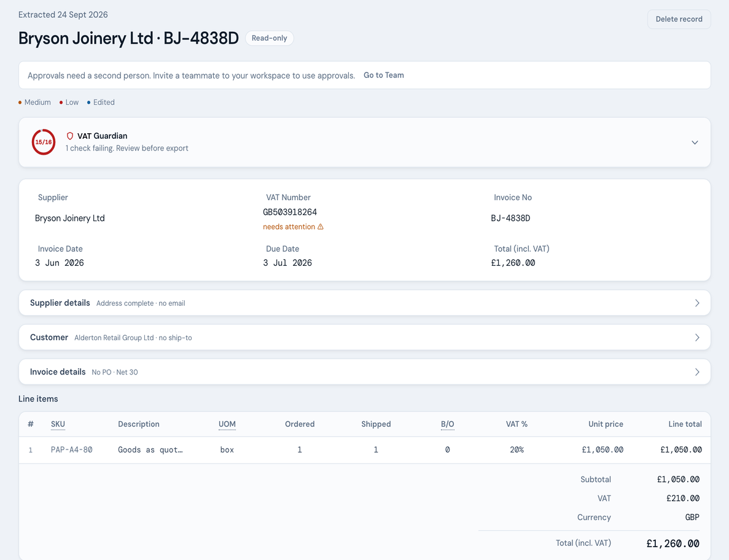Click the Line total column header
This screenshot has width=729, height=560.
pos(685,424)
